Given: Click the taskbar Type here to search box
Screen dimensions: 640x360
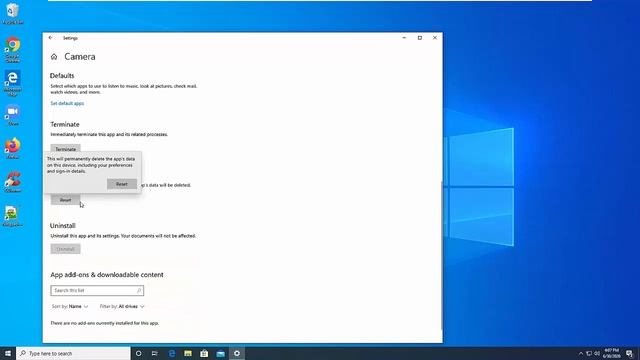Looking at the screenshot, I should pyautogui.click(x=73, y=353).
